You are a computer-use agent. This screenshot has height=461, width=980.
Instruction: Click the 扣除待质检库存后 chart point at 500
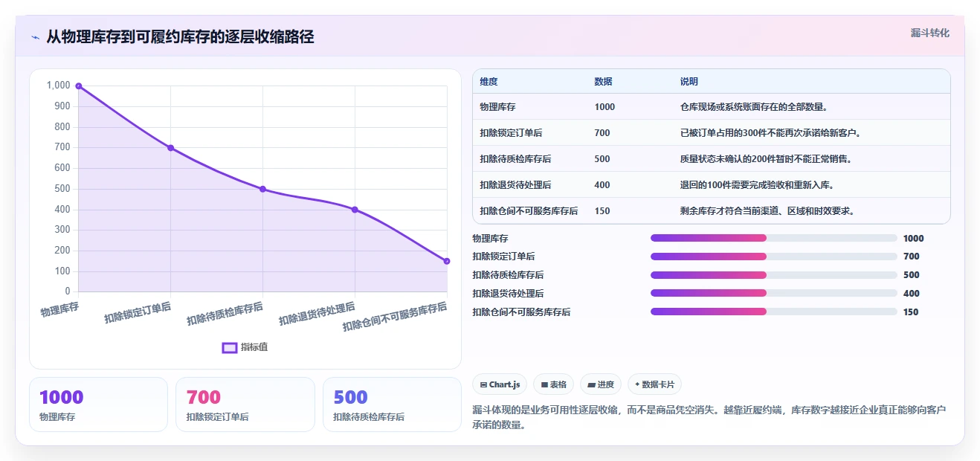[262, 189]
